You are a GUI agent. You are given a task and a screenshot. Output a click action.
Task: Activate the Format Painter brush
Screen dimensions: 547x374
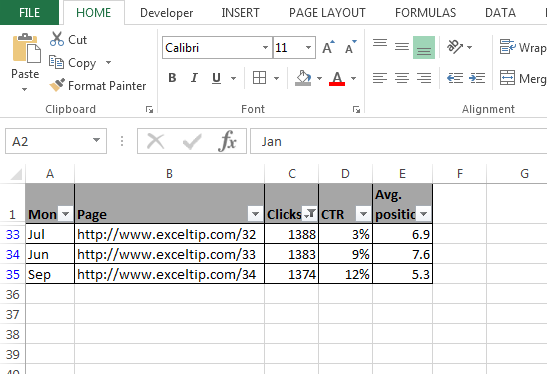57,85
